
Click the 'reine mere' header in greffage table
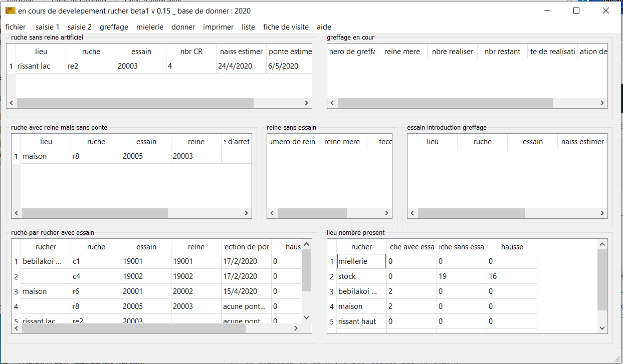point(402,52)
